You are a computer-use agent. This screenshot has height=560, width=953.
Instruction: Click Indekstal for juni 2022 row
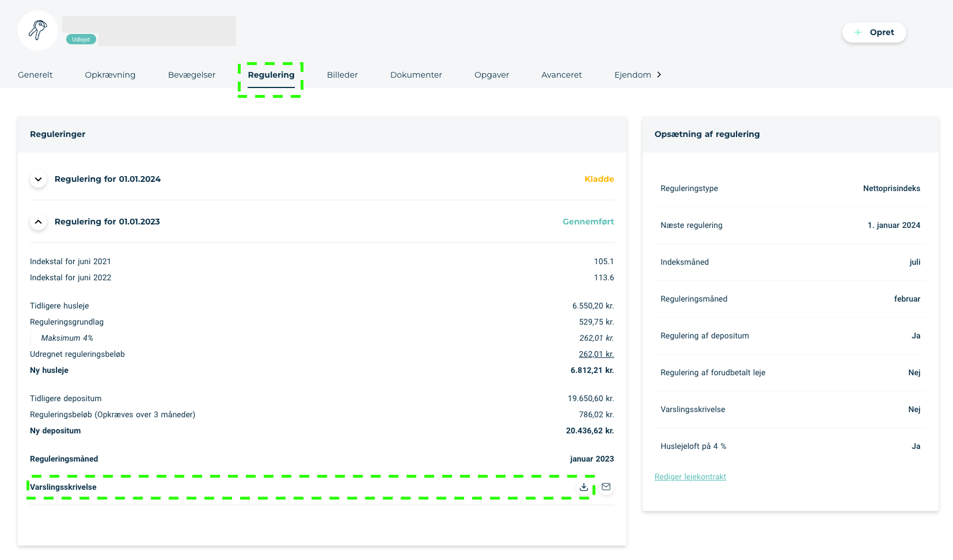(322, 277)
